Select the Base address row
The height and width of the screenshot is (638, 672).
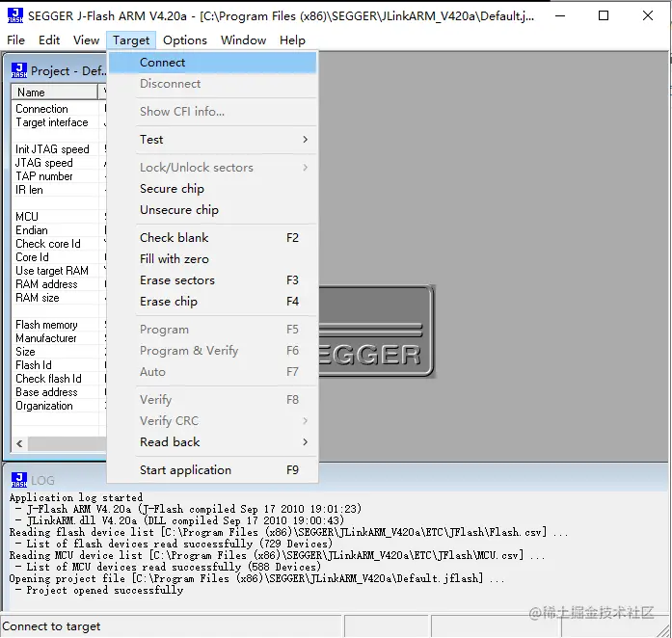pos(59,392)
